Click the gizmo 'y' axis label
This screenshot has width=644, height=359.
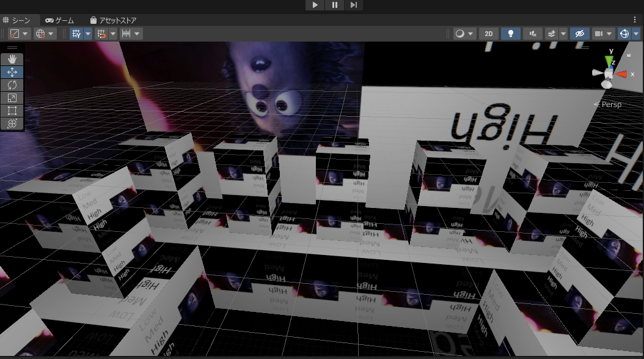point(611,51)
